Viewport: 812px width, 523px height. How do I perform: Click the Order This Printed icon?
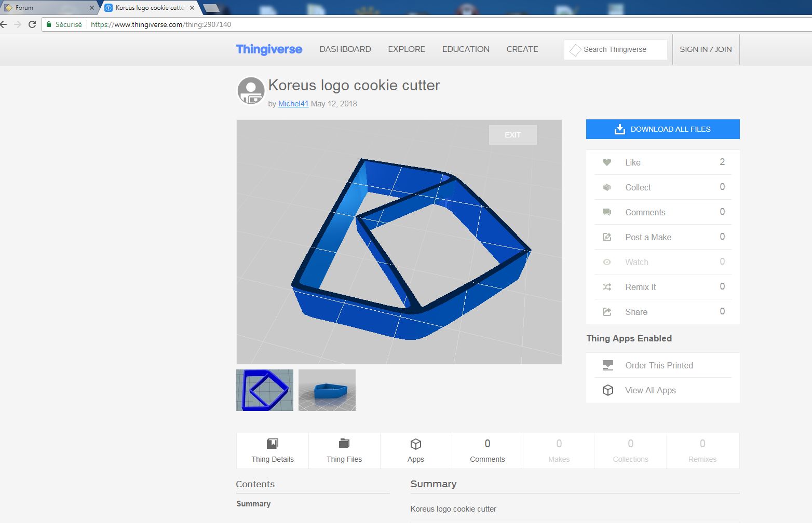click(x=607, y=365)
